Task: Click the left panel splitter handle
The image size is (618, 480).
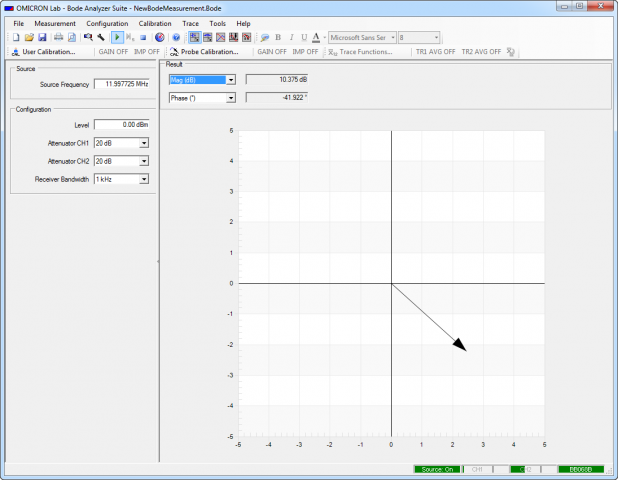Action: click(x=158, y=261)
